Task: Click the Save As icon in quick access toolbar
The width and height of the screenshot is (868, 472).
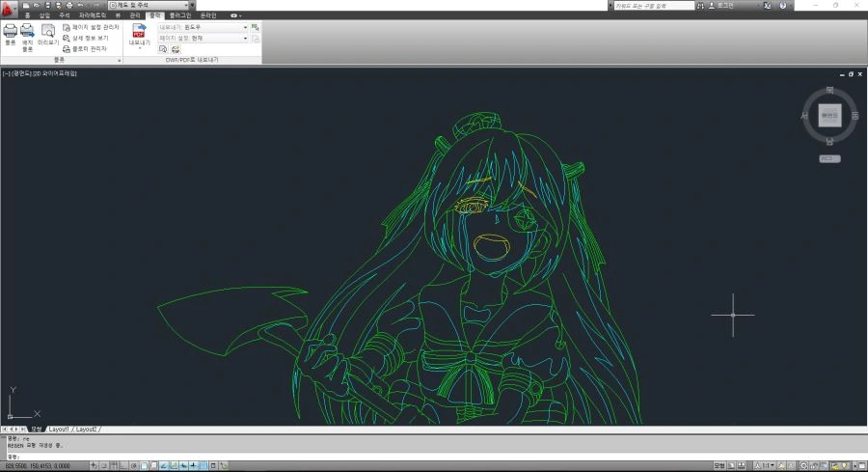Action: point(58,5)
